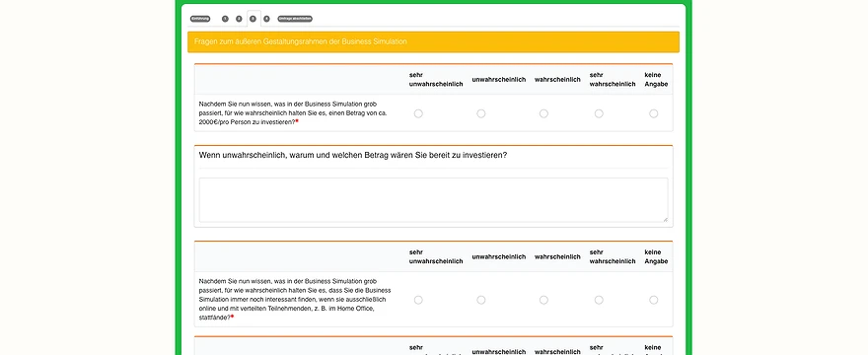Click the question text about online Home Office participation
Viewport: 868px width, 355px height.
coord(296,299)
